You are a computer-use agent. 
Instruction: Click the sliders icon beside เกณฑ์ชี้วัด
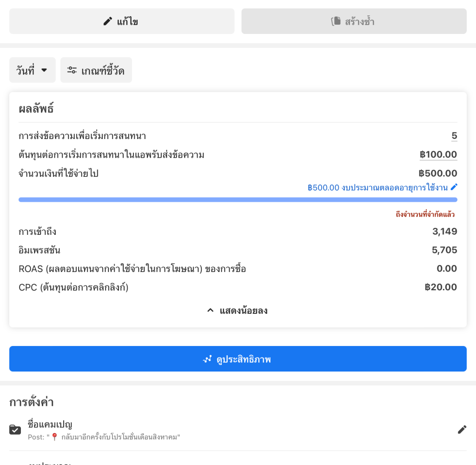point(72,70)
